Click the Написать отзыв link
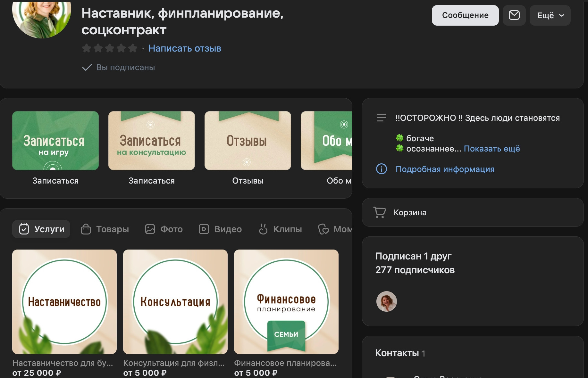The width and height of the screenshot is (588, 378). tap(185, 48)
